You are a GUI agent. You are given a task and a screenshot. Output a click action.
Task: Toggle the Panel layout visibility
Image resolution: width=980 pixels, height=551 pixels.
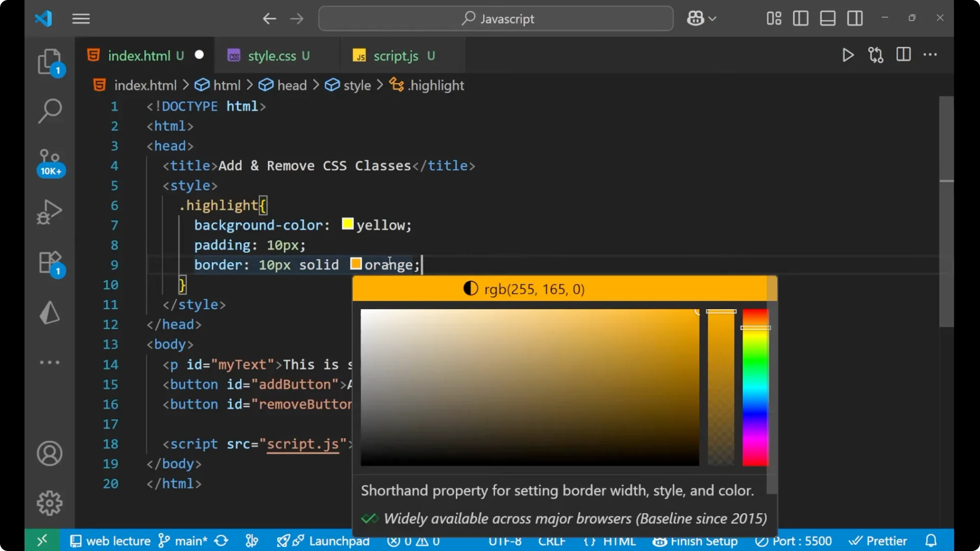coord(827,18)
